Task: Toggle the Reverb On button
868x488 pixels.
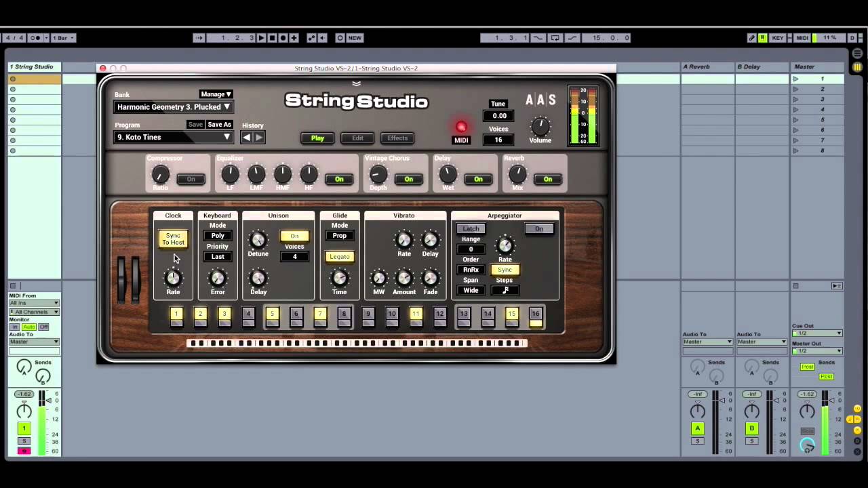Action: (x=547, y=179)
